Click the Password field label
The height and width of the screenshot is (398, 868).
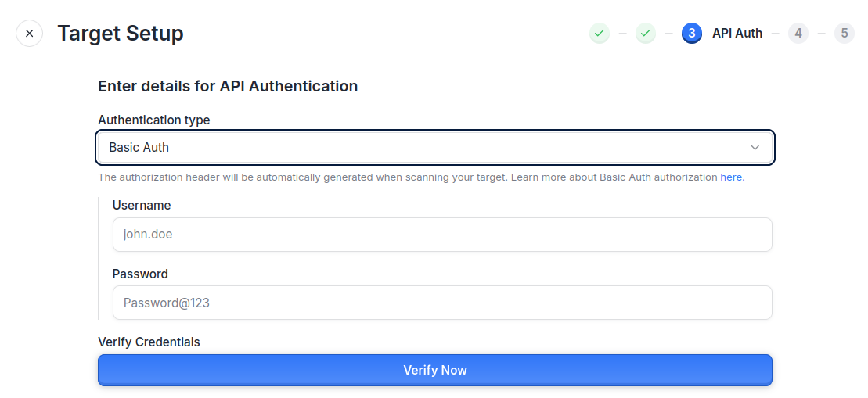pyautogui.click(x=140, y=274)
